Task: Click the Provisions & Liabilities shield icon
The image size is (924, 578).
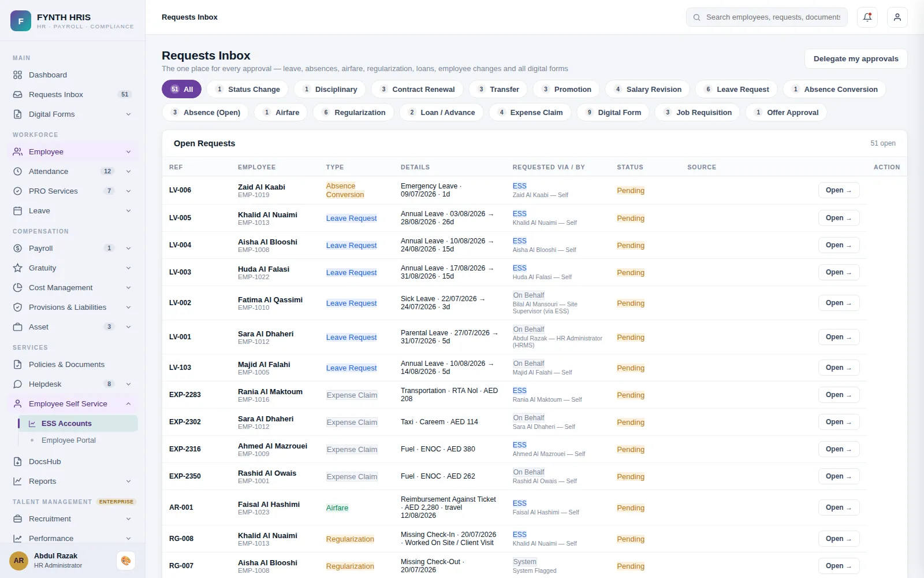Action: 18,307
